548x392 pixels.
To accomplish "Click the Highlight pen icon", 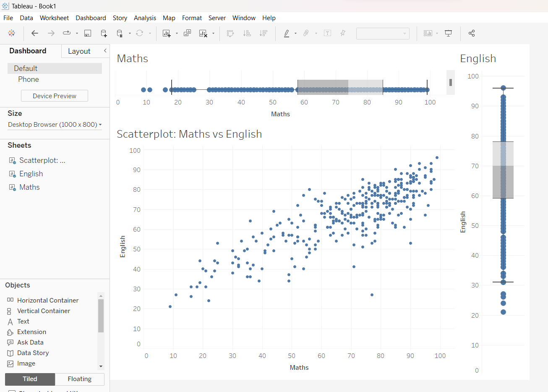I will point(287,33).
